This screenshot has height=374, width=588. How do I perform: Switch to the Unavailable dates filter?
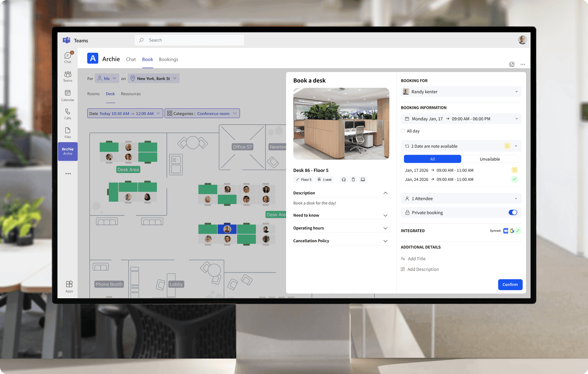click(x=490, y=159)
